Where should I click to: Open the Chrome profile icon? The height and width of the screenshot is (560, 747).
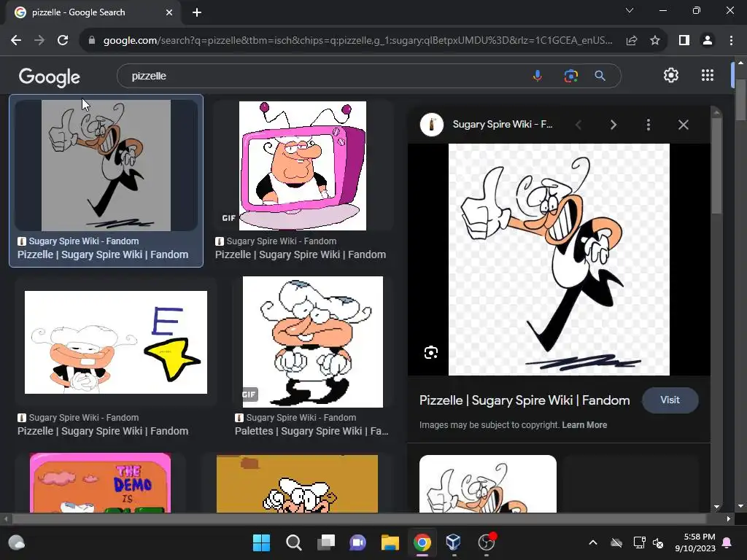708,41
